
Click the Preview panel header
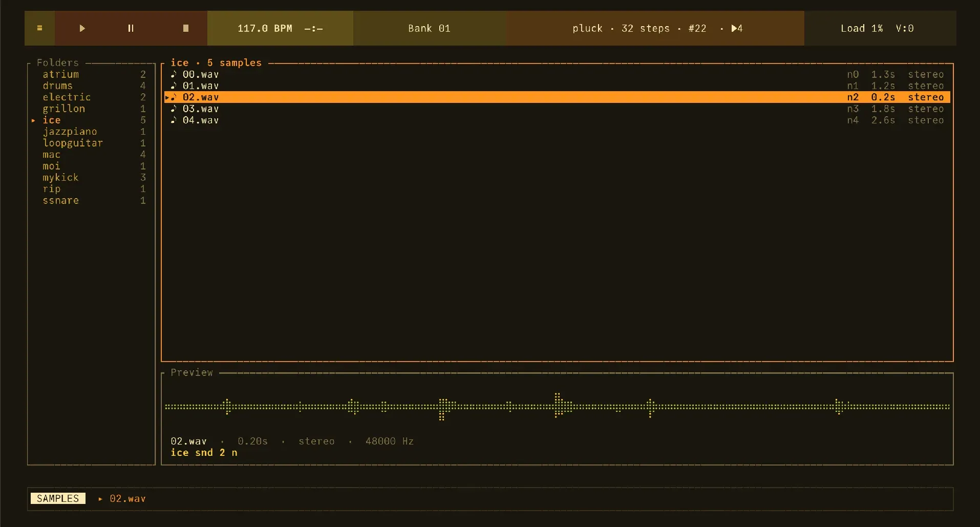[x=191, y=372]
